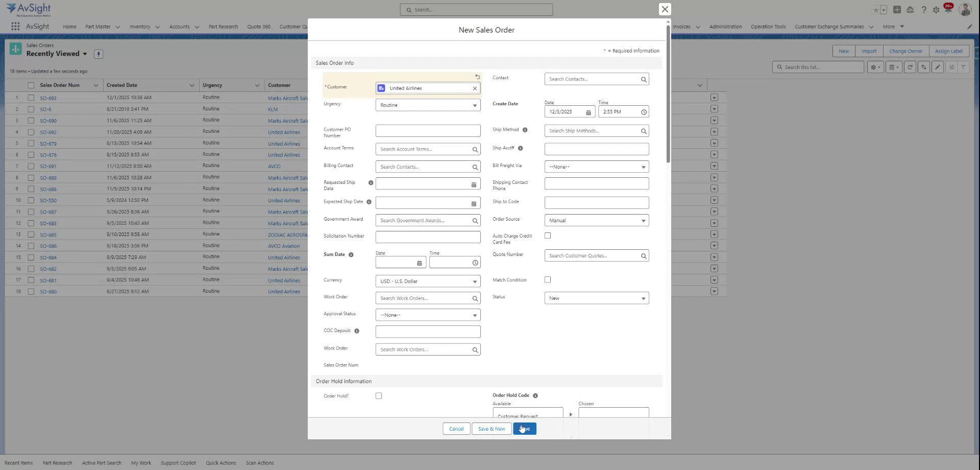Click inside the Customer PO Number field
The image size is (980, 470).
427,130
